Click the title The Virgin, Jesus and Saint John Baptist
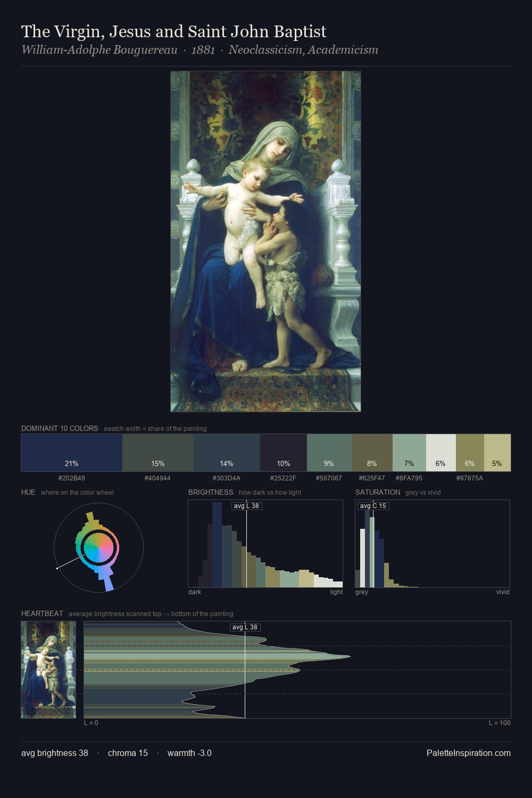This screenshot has height=798, width=532. [174, 32]
